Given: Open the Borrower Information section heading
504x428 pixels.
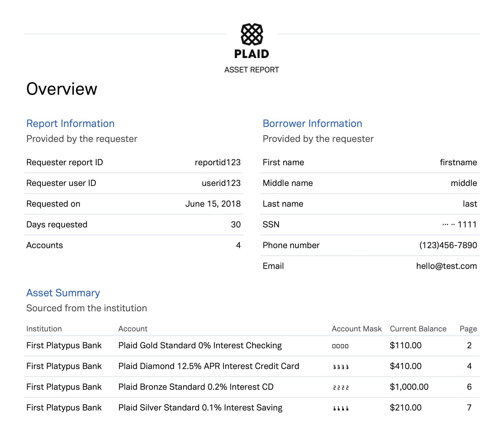Looking at the screenshot, I should point(312,123).
